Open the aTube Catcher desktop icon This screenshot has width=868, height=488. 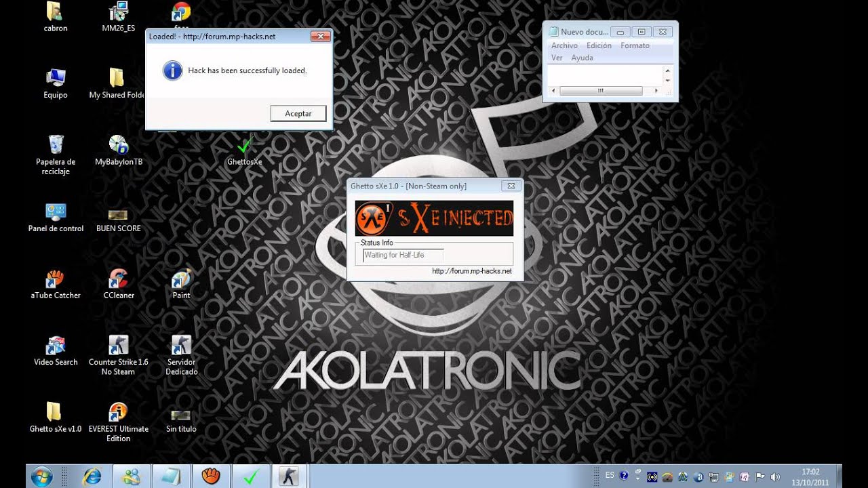pos(55,279)
